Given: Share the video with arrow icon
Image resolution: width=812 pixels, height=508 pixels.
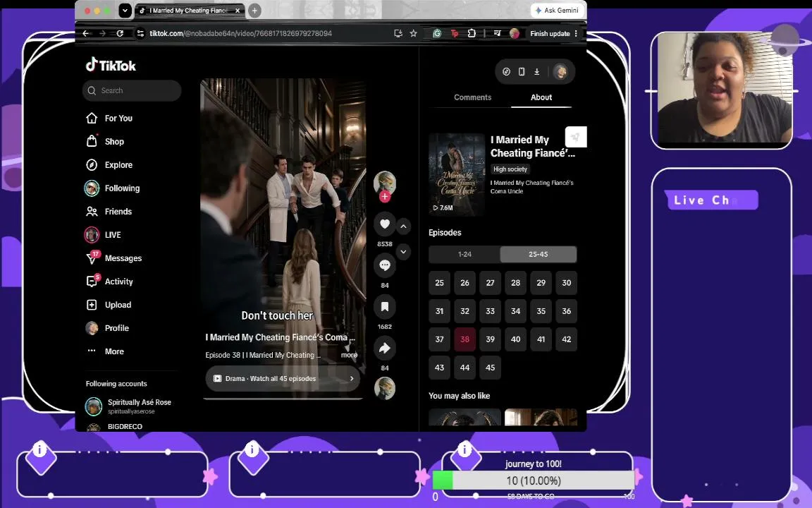Looking at the screenshot, I should point(385,349).
